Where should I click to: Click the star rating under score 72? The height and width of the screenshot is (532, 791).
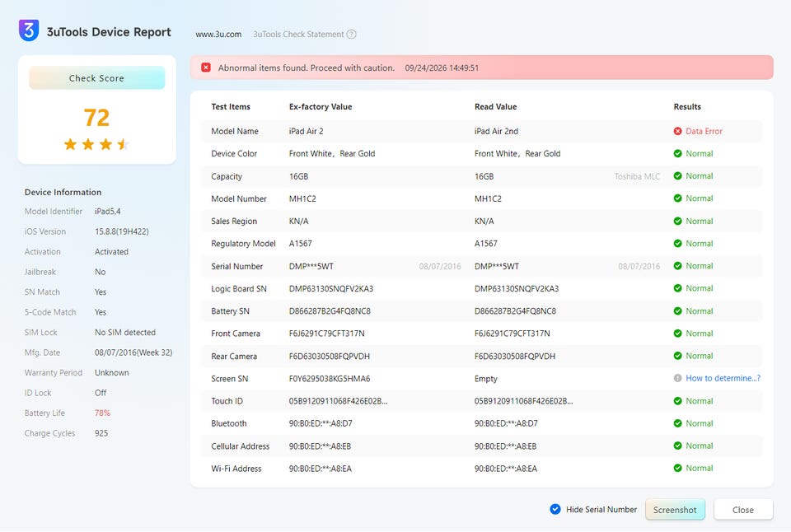[x=96, y=145]
